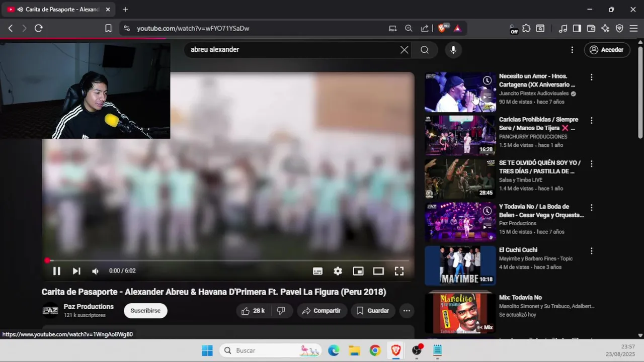Click the video progress bar

(228, 260)
